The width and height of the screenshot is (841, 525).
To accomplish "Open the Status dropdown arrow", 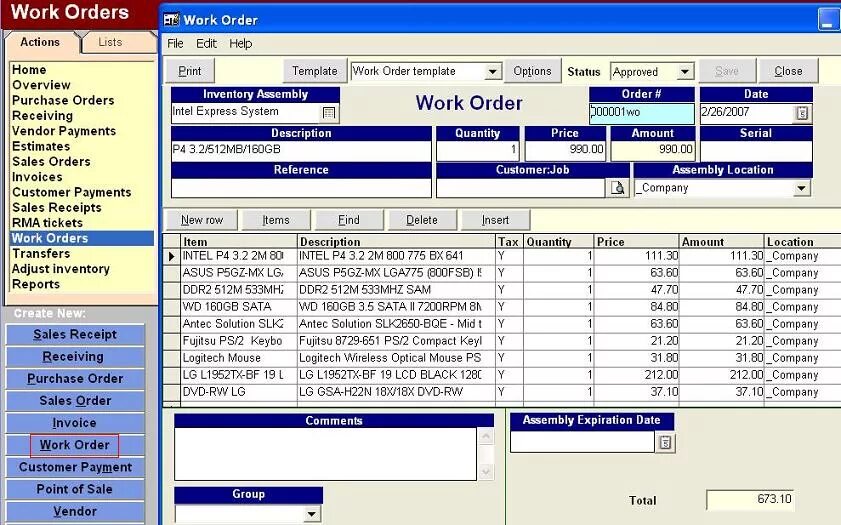I will point(684,71).
